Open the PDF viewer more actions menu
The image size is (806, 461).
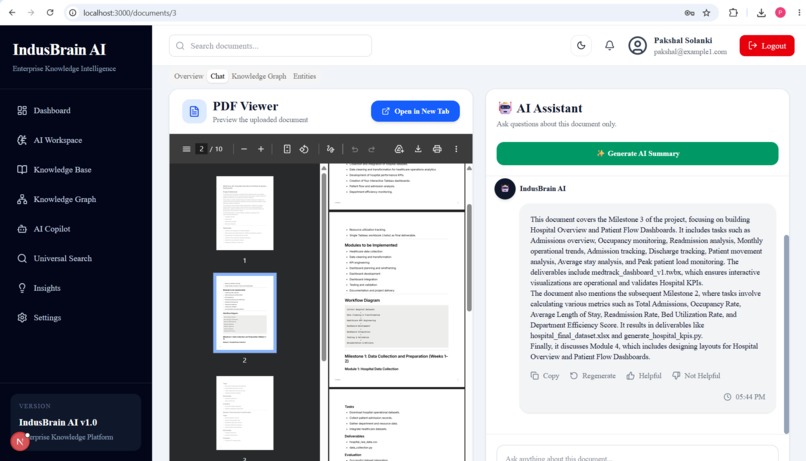tap(456, 149)
